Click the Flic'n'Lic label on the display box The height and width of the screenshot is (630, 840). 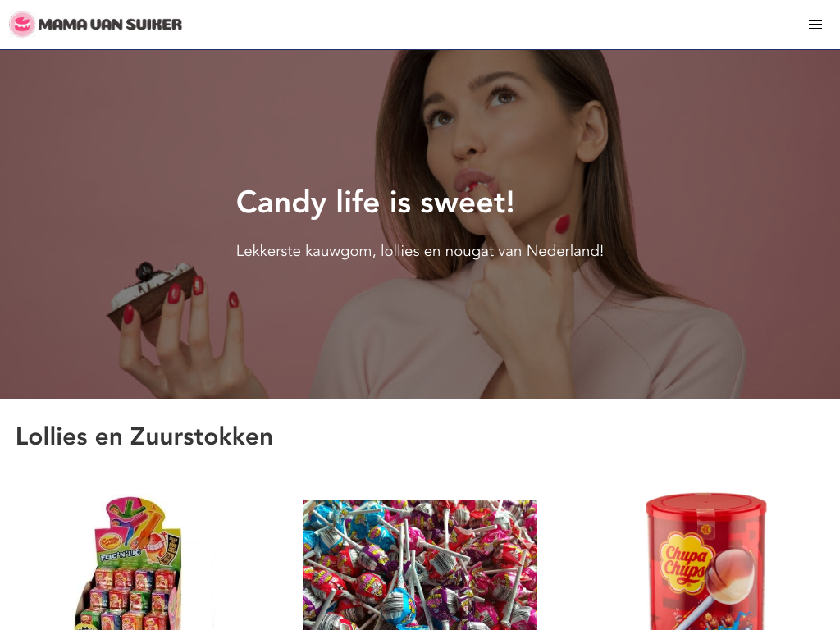[x=121, y=555]
